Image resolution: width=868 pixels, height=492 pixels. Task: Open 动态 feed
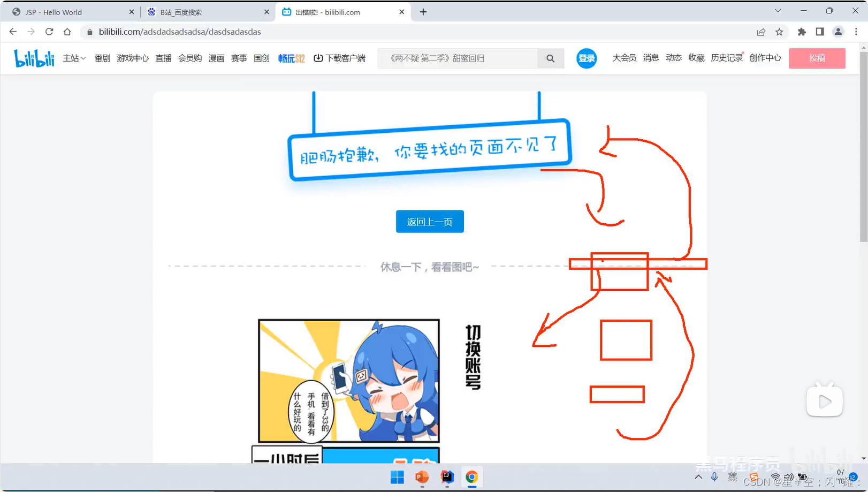674,58
